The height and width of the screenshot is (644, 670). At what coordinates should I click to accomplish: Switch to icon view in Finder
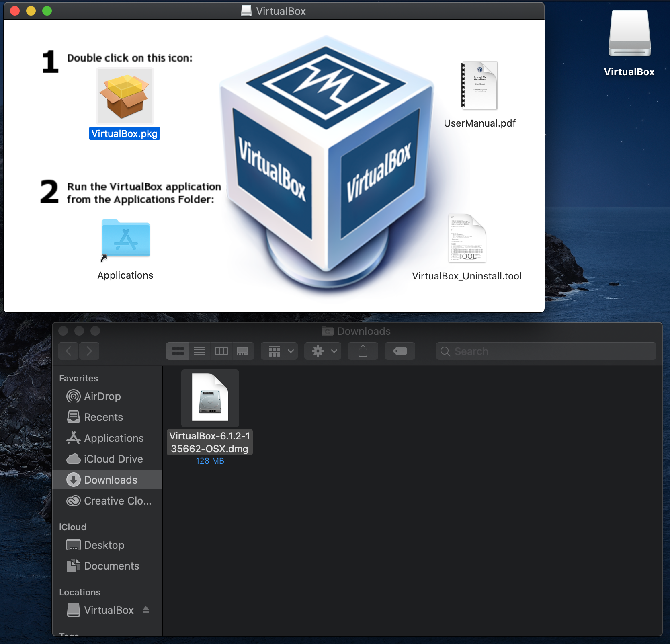(178, 351)
